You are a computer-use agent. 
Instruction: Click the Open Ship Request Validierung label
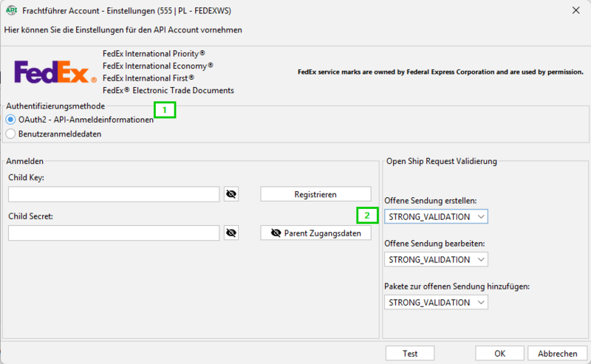click(x=441, y=161)
